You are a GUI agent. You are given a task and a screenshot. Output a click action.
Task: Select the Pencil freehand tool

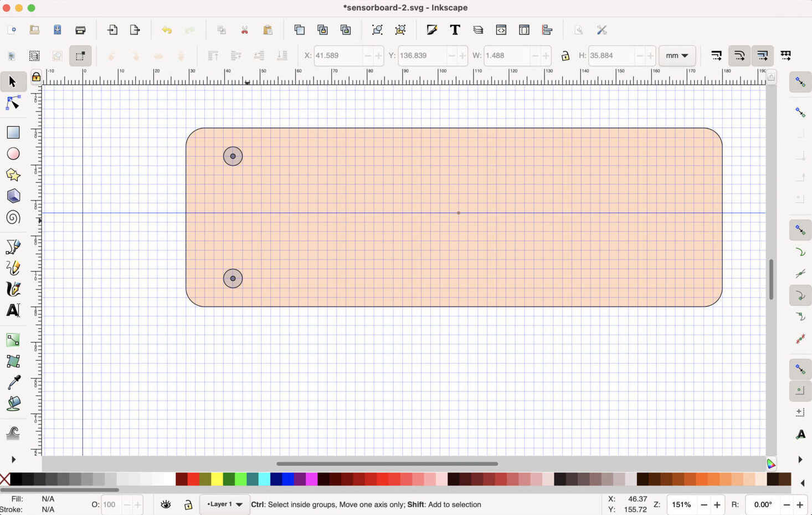(x=13, y=268)
